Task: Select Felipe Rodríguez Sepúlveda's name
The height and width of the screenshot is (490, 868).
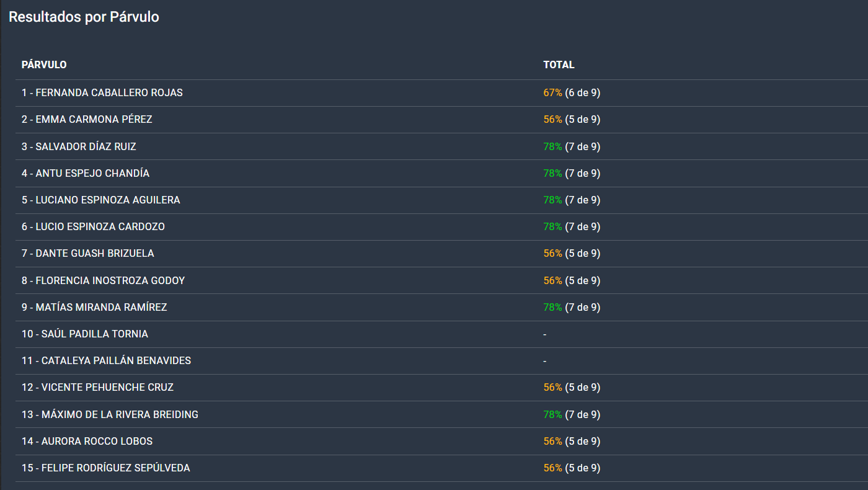Action: [x=106, y=468]
